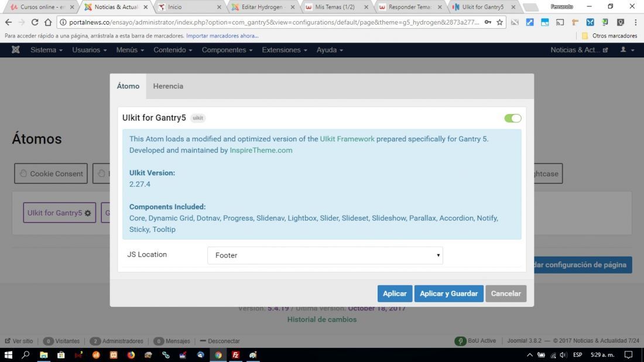This screenshot has width=644, height=362.
Task: Select the Átomo tab in the dialog
Action: point(128,86)
